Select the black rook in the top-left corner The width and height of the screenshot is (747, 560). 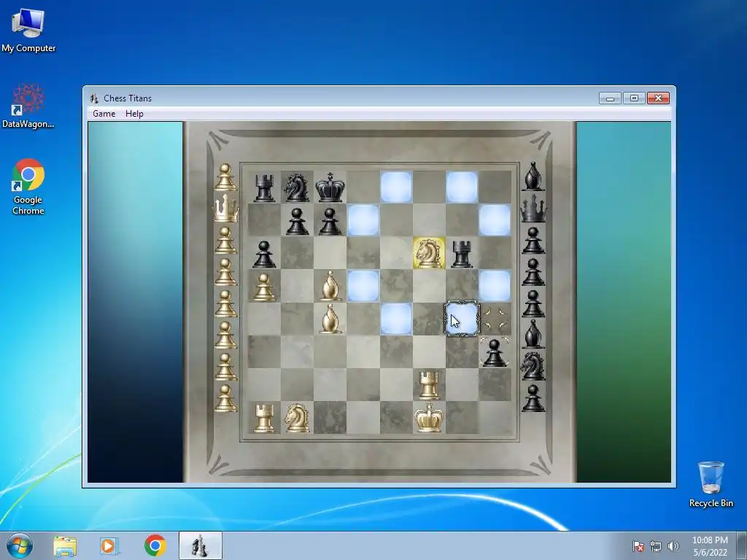tap(264, 187)
